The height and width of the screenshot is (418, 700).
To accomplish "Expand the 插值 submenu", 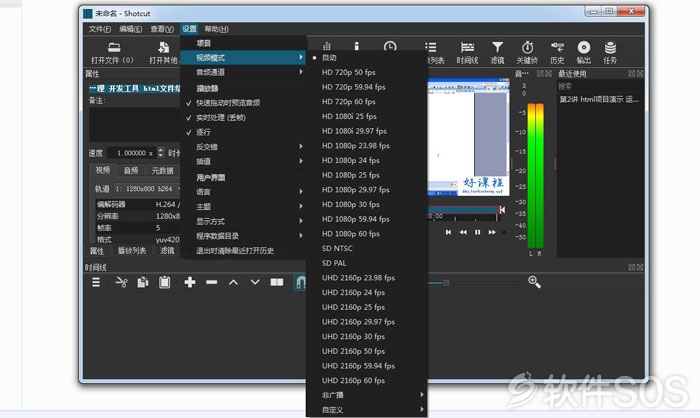I will click(x=243, y=161).
